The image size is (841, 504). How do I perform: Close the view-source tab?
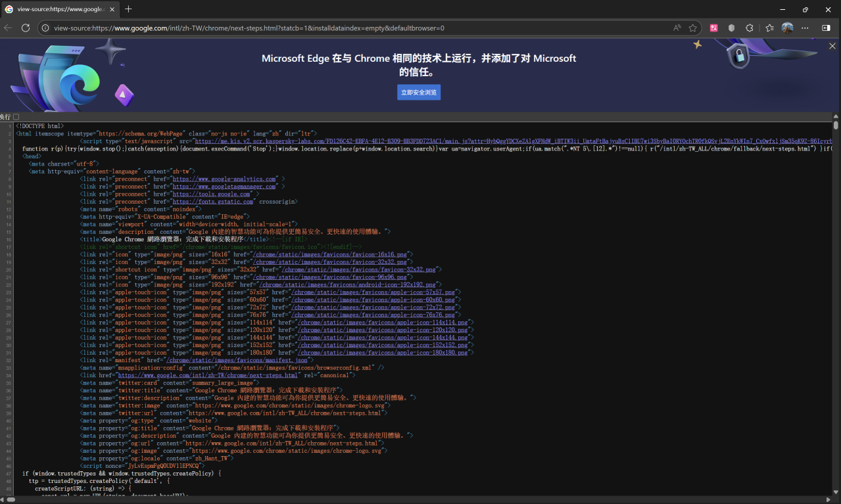111,9
